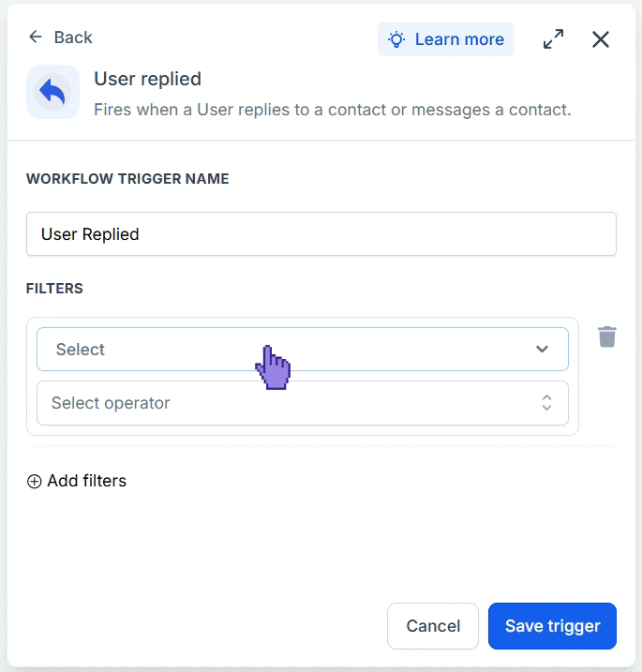Screen dimensions: 642x672
Task: Click the FILTERS section label
Action: coord(54,289)
